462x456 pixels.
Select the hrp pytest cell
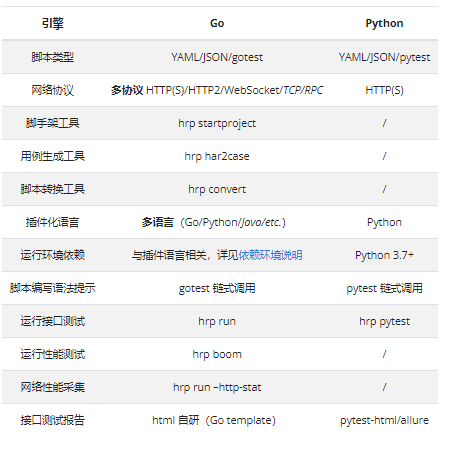tap(384, 321)
